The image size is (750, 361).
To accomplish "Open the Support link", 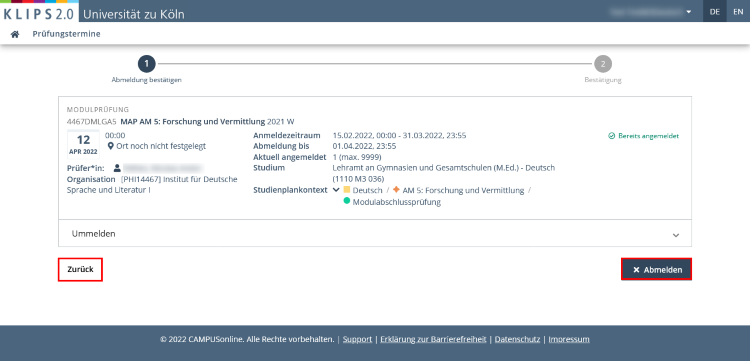I will (x=357, y=339).
